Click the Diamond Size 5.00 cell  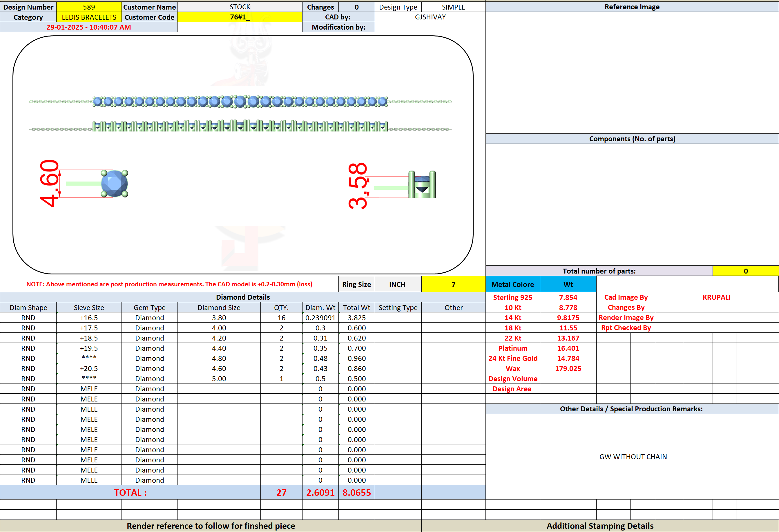(219, 379)
